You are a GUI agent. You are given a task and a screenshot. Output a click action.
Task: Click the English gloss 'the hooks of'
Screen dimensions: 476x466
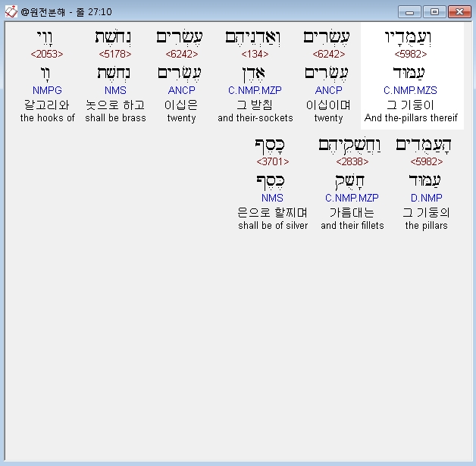(47, 117)
